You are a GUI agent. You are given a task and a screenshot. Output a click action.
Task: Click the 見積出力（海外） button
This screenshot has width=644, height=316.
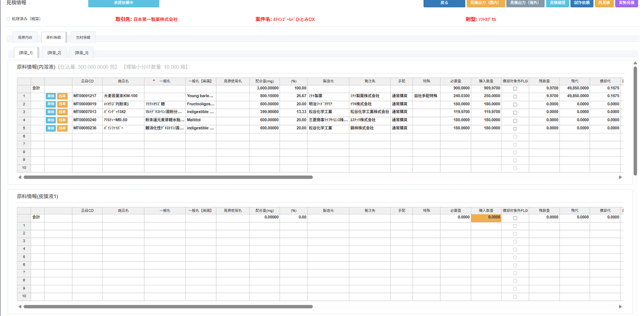point(525,3)
